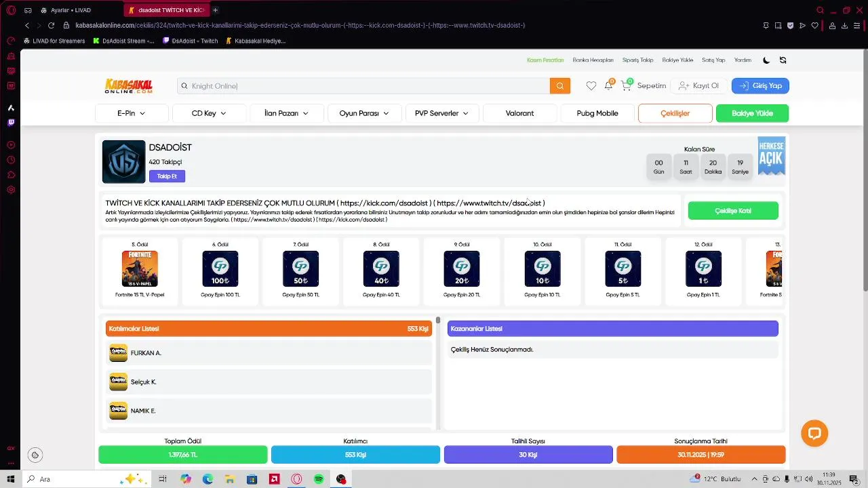Open the live chat support bubble

click(x=814, y=434)
